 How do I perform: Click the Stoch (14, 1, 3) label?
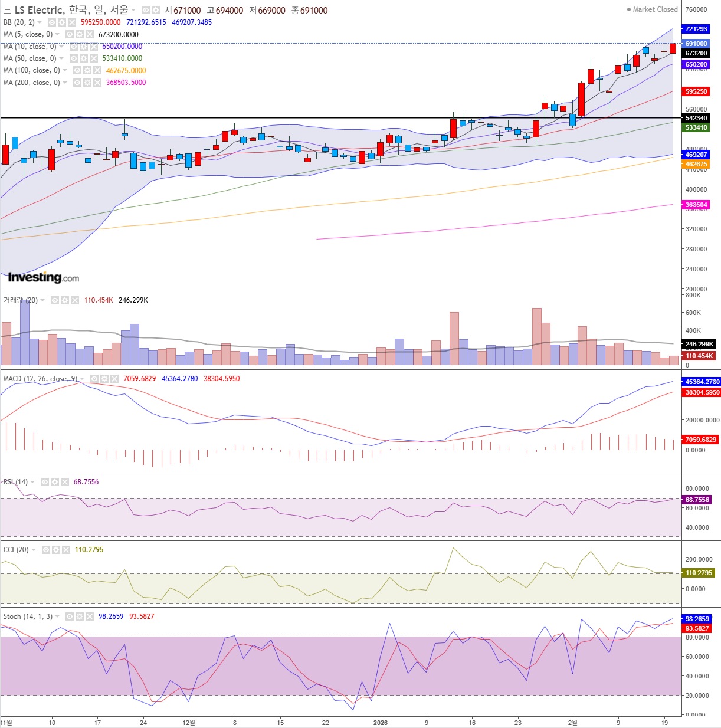pyautogui.click(x=28, y=616)
